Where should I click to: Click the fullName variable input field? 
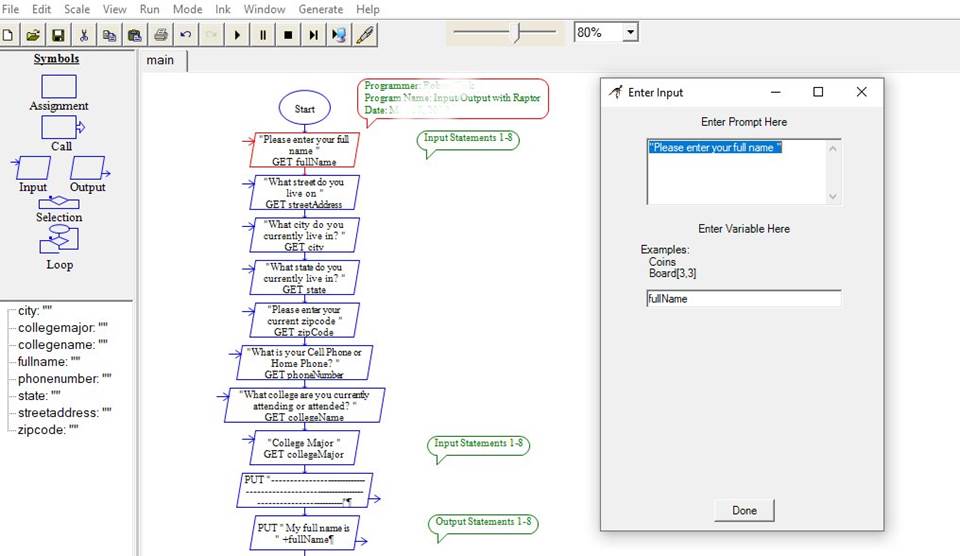[x=744, y=298]
